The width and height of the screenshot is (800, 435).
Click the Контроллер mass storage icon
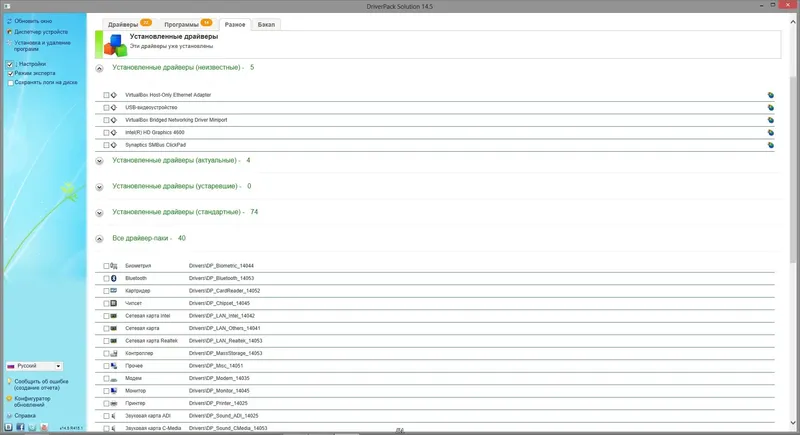[114, 353]
